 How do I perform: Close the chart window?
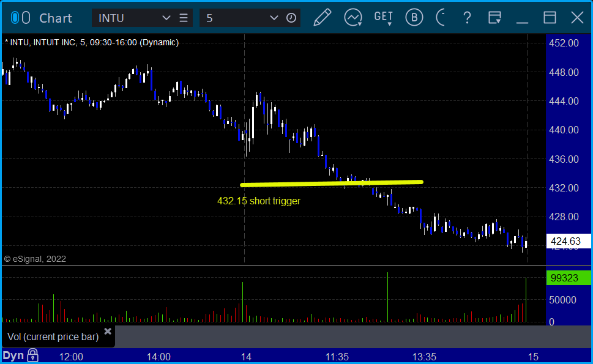[x=577, y=17]
